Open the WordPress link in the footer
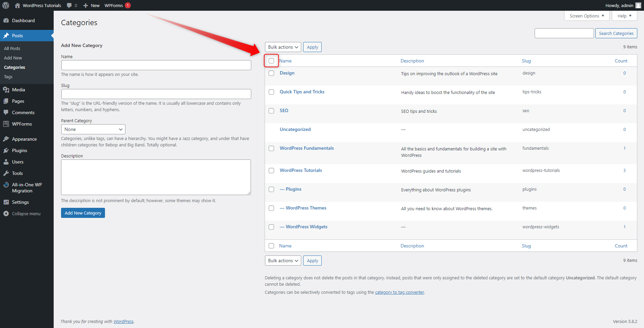The height and width of the screenshot is (328, 644). pyautogui.click(x=123, y=321)
